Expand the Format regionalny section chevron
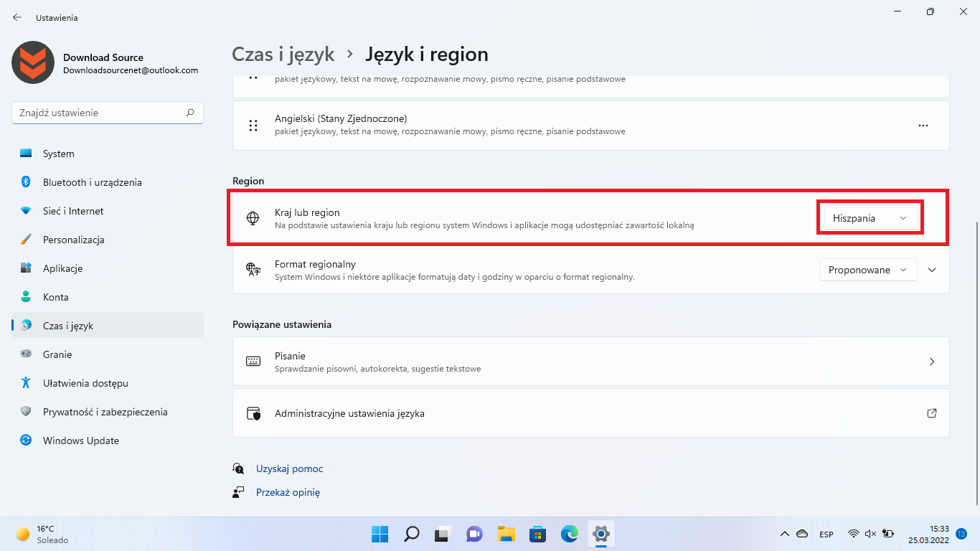Viewport: 980px width, 551px height. pos(932,270)
